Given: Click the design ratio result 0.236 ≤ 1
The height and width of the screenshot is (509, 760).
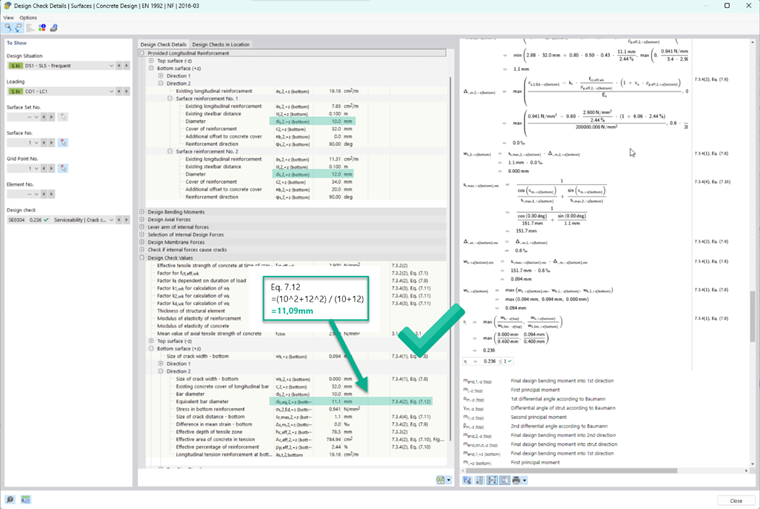Looking at the screenshot, I should [x=488, y=361].
